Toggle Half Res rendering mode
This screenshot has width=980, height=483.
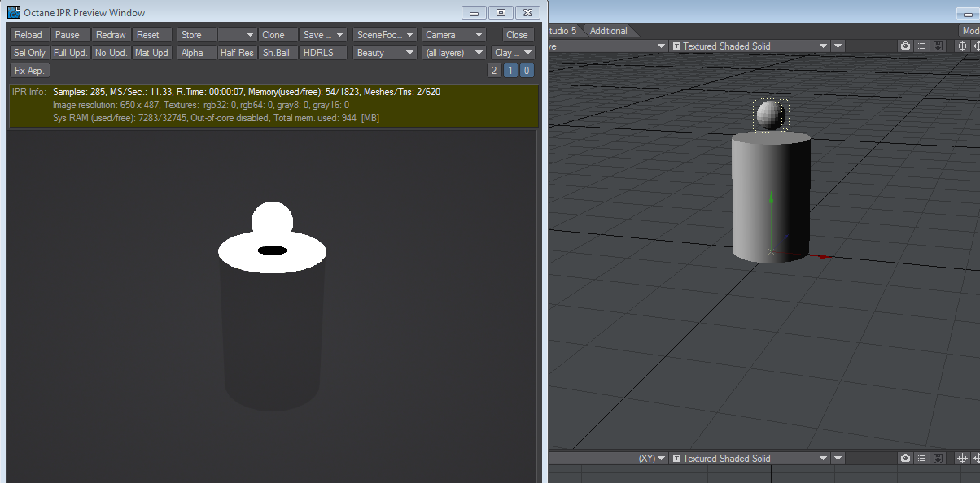click(x=237, y=53)
